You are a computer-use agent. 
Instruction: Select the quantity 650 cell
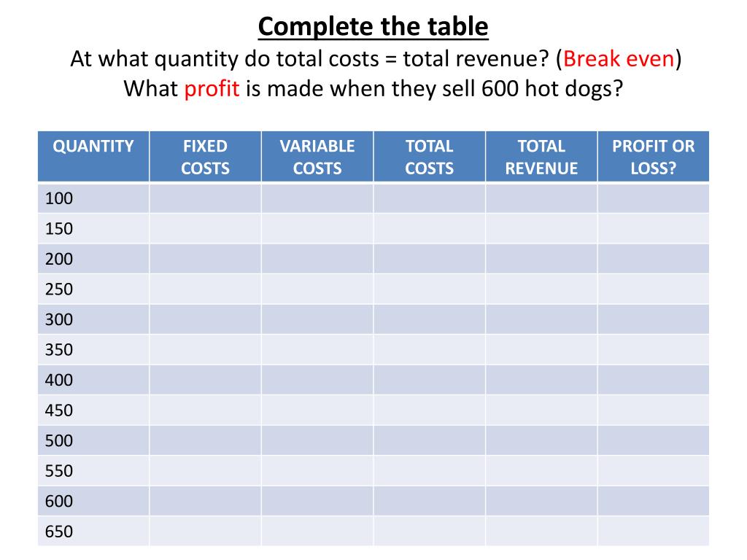(93, 532)
